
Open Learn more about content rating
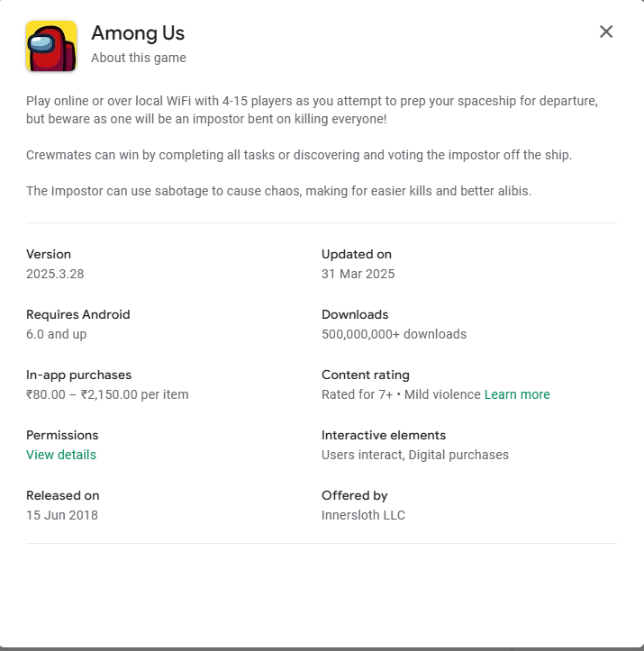coord(517,394)
